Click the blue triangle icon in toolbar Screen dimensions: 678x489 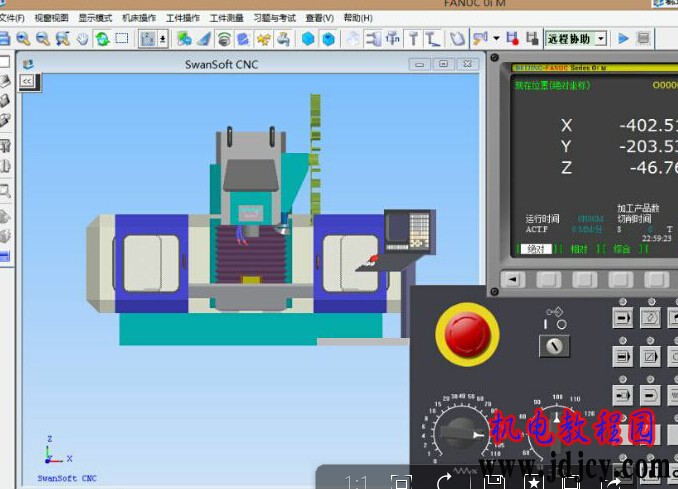click(x=204, y=39)
